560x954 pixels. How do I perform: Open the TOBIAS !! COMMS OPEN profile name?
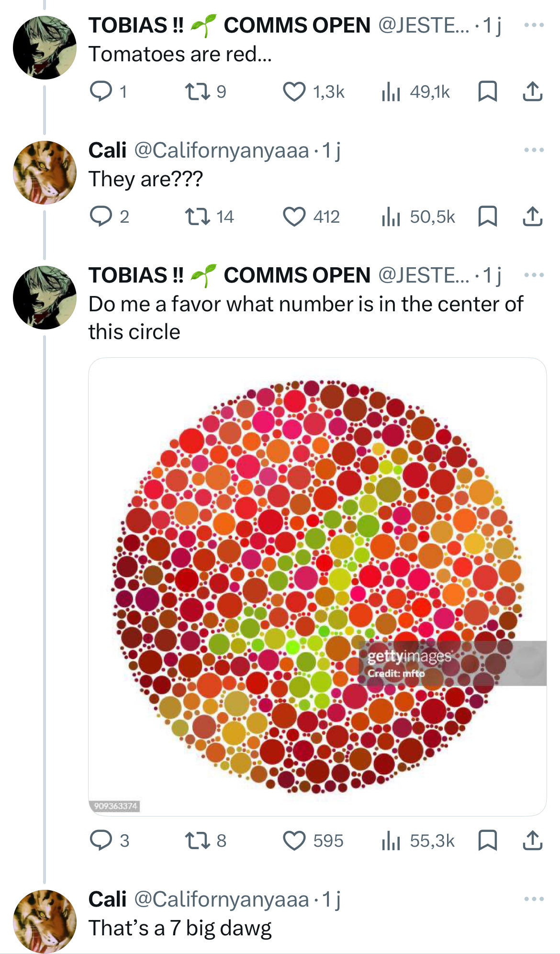[229, 25]
